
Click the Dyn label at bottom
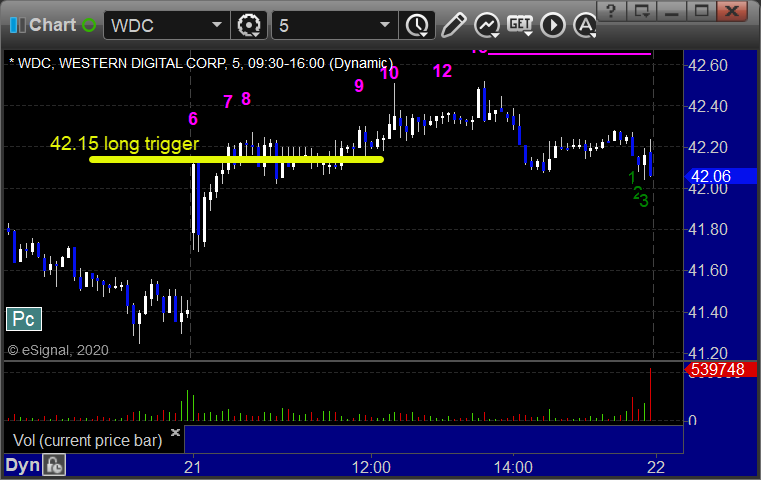(x=22, y=465)
